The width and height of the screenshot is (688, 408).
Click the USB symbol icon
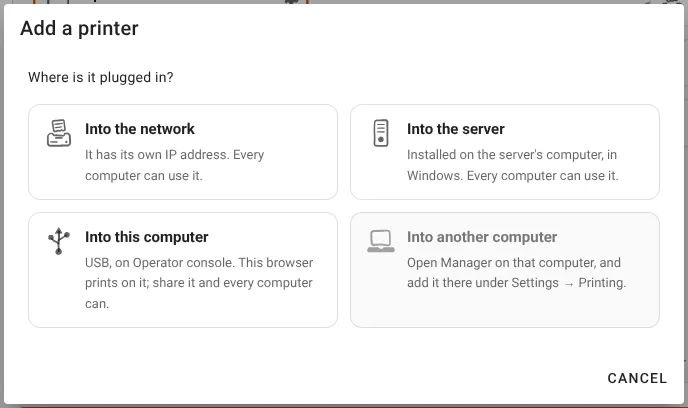(x=59, y=241)
